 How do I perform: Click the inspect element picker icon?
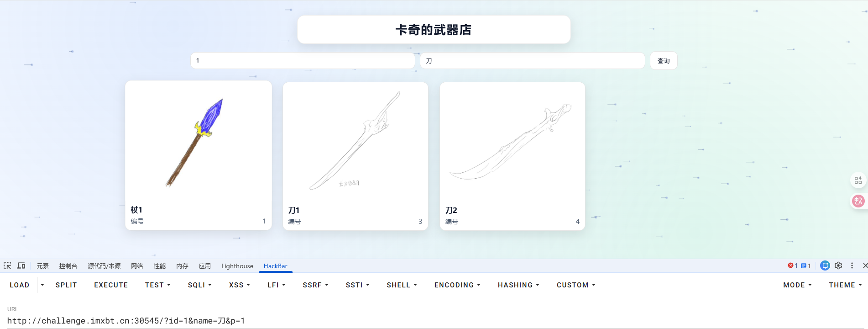click(7, 265)
